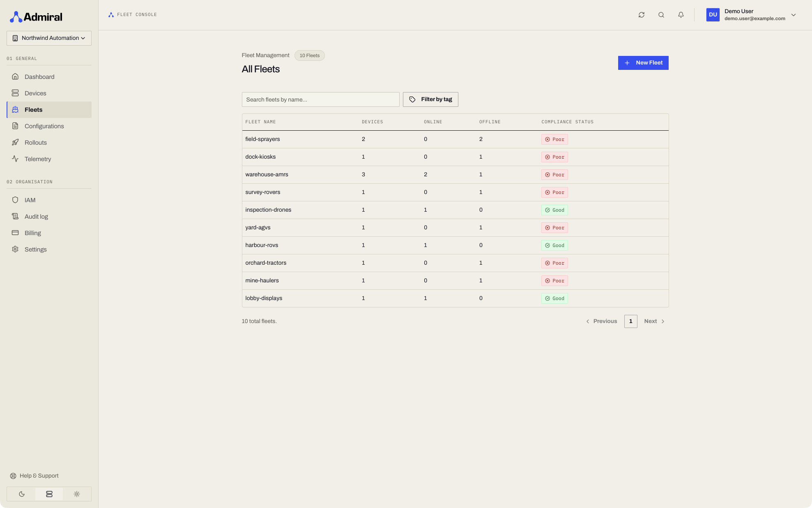Open the survey-rovers fleet
Viewport: 812px width, 508px height.
[455, 192]
